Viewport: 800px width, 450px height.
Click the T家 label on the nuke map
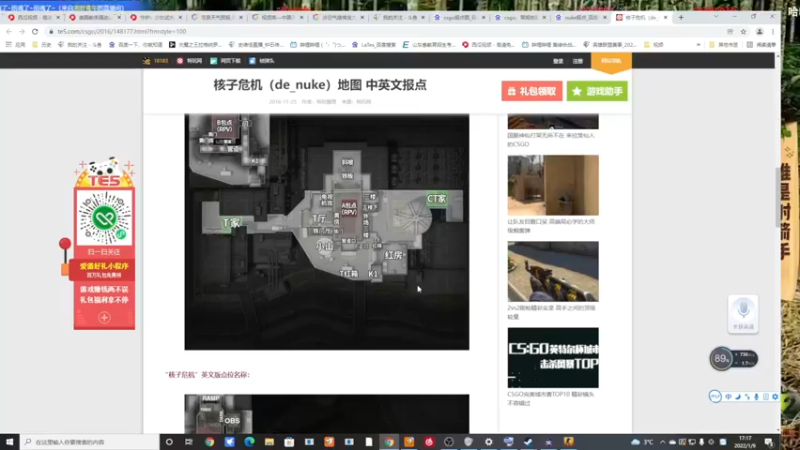[231, 223]
